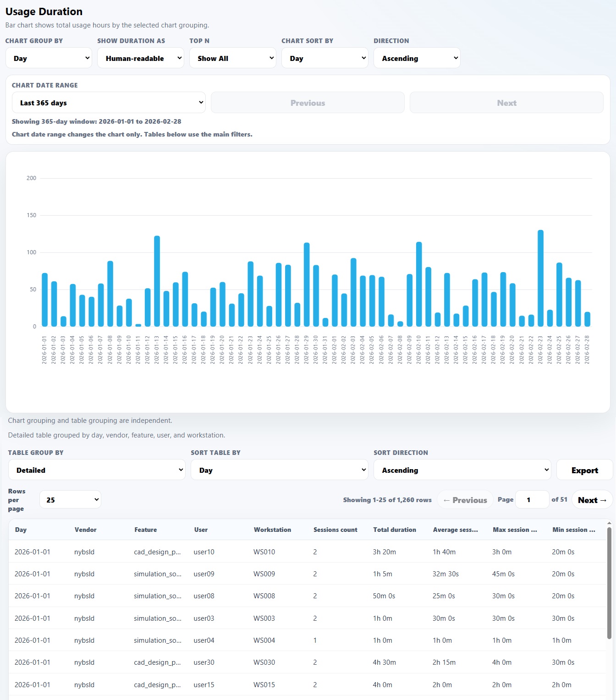Click the Feature column header
The image size is (616, 700).
click(145, 530)
